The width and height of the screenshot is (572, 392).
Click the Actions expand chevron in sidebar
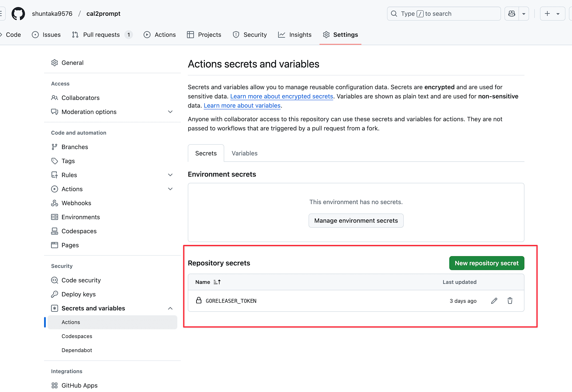tap(170, 189)
